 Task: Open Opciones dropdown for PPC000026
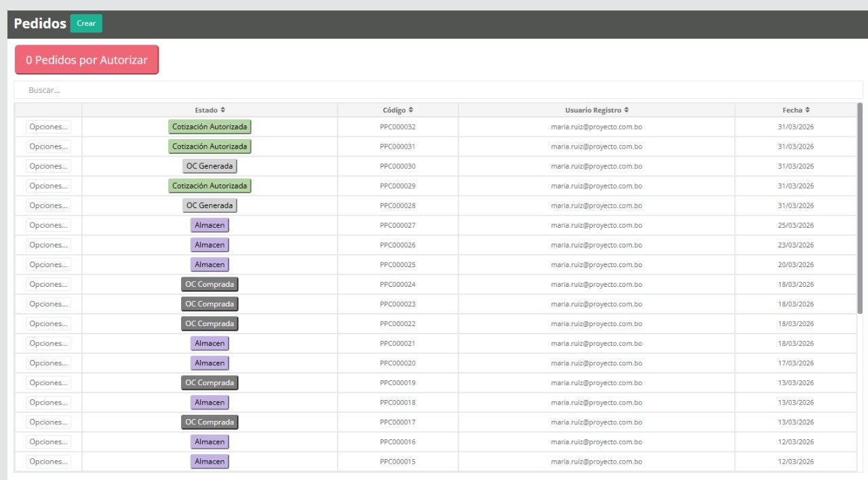[x=48, y=245]
